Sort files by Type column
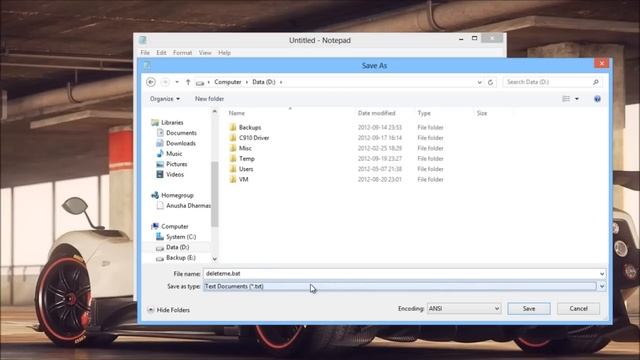The height and width of the screenshot is (360, 640). pos(424,113)
